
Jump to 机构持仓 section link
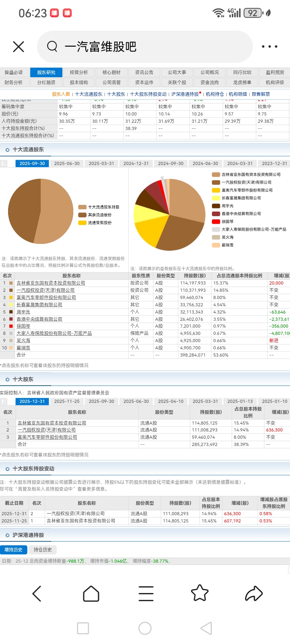pyautogui.click(x=215, y=94)
